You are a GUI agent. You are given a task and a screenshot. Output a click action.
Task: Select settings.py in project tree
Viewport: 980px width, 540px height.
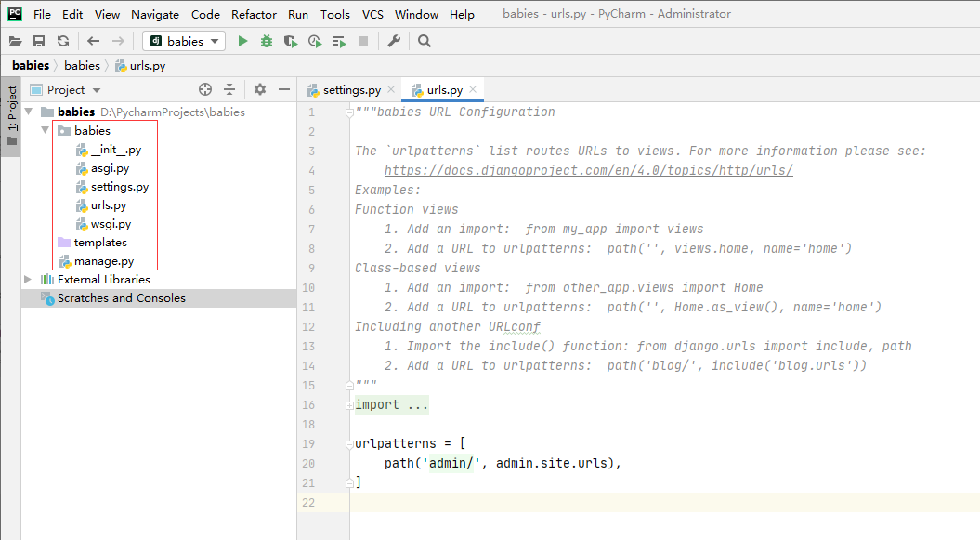[112, 187]
